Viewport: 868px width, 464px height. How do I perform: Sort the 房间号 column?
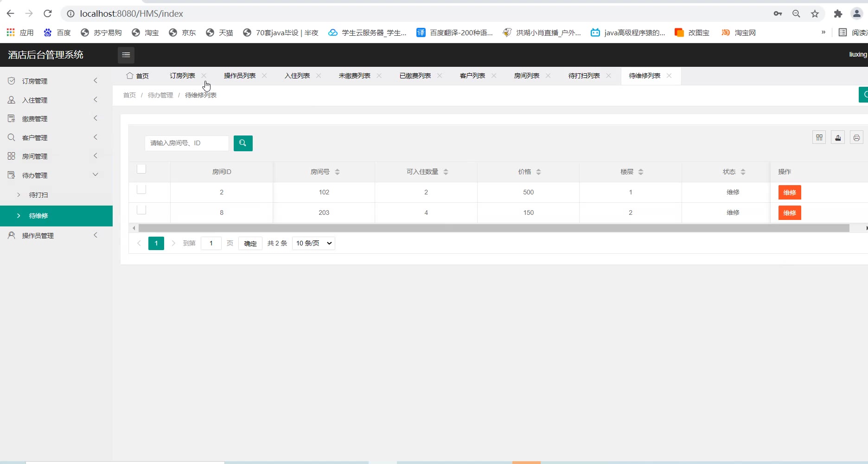(337, 172)
